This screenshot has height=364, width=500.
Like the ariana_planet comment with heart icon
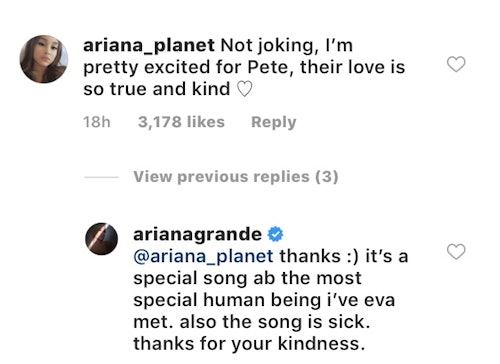[x=456, y=64]
